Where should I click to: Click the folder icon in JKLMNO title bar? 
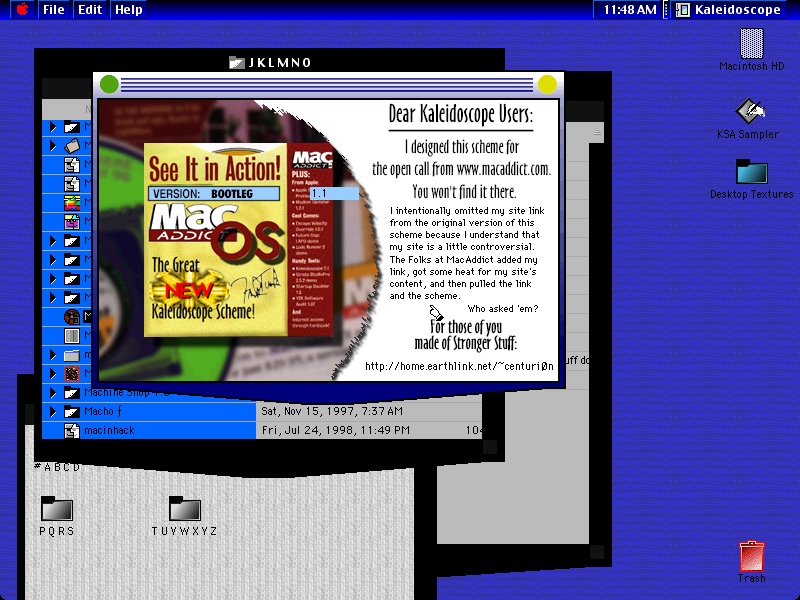[237, 63]
